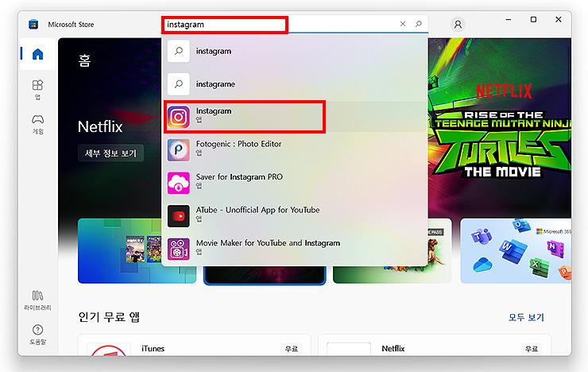Click the '모두 보기' link
The width and height of the screenshot is (588, 372).
(526, 317)
